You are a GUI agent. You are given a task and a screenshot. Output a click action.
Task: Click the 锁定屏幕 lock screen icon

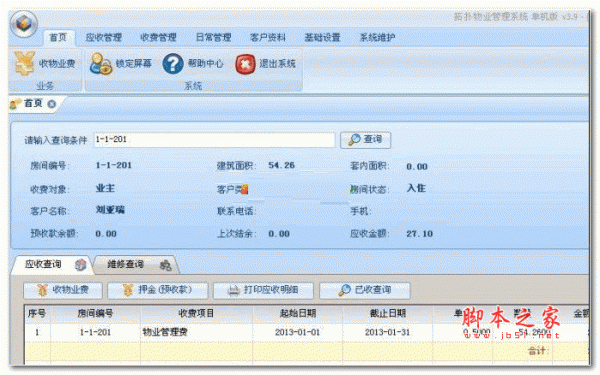[x=100, y=64]
